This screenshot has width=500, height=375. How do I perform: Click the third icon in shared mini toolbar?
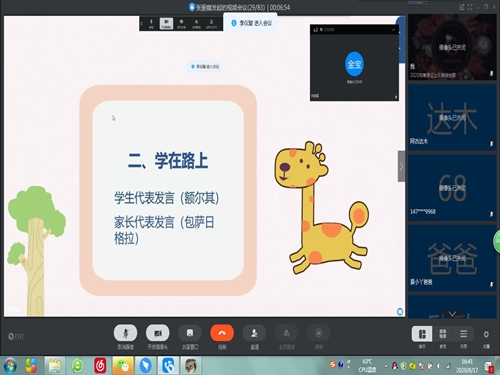pos(181,23)
